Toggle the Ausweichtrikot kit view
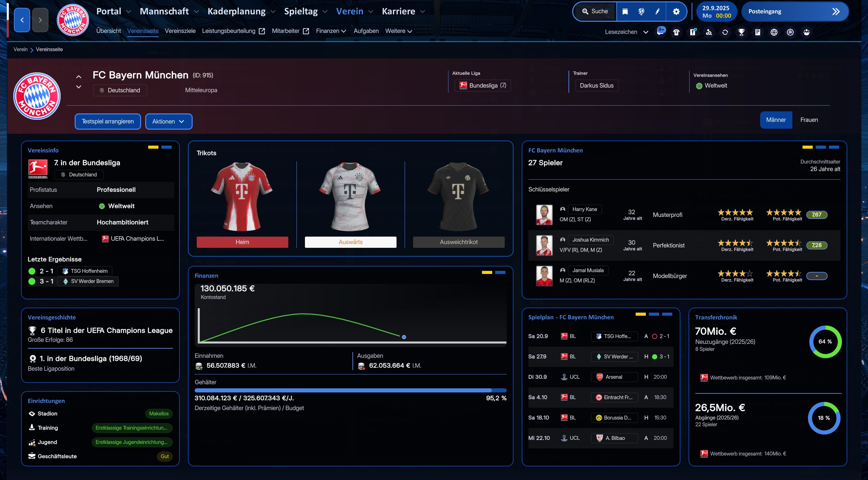This screenshot has width=868, height=480. coord(458,242)
